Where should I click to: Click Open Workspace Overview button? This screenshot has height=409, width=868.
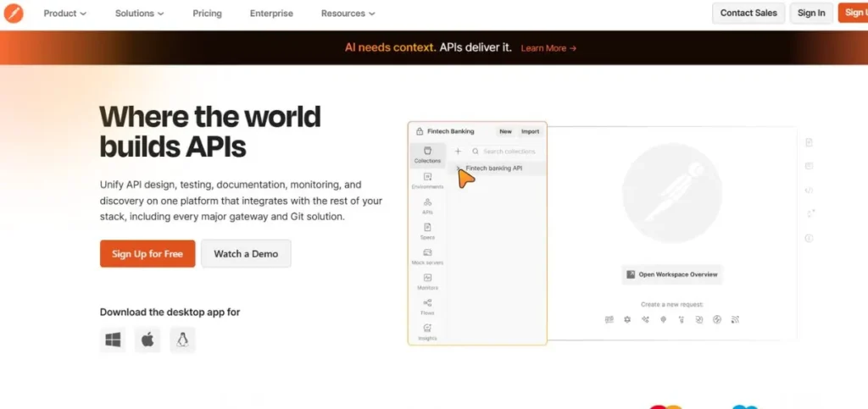[x=672, y=274]
